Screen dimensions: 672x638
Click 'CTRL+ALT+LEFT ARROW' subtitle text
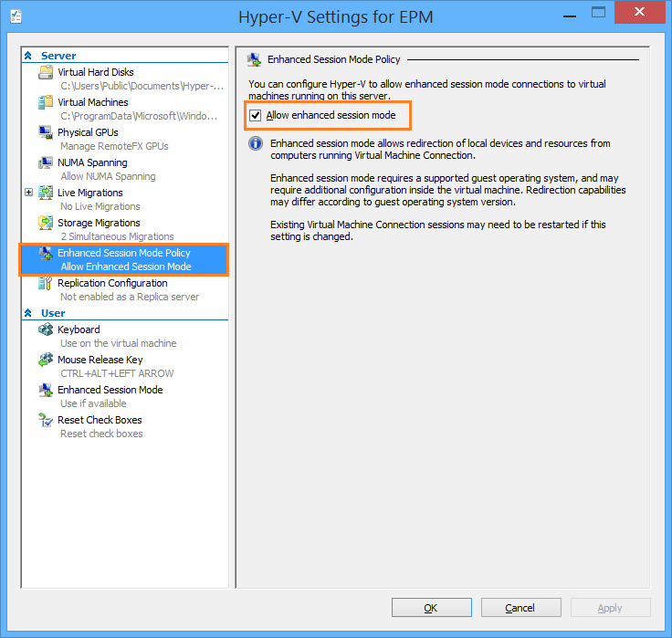[x=117, y=373]
